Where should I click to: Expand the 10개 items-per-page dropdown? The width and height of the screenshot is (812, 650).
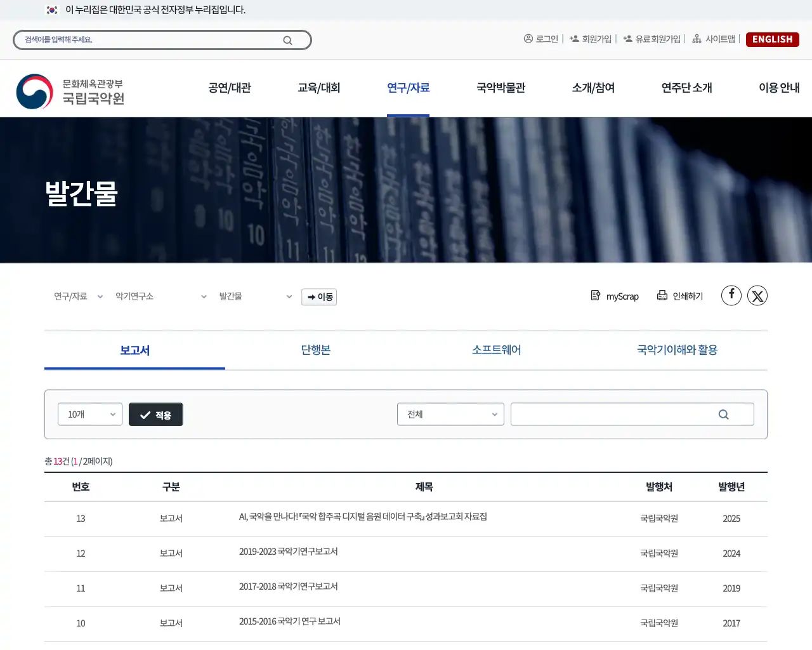89,414
